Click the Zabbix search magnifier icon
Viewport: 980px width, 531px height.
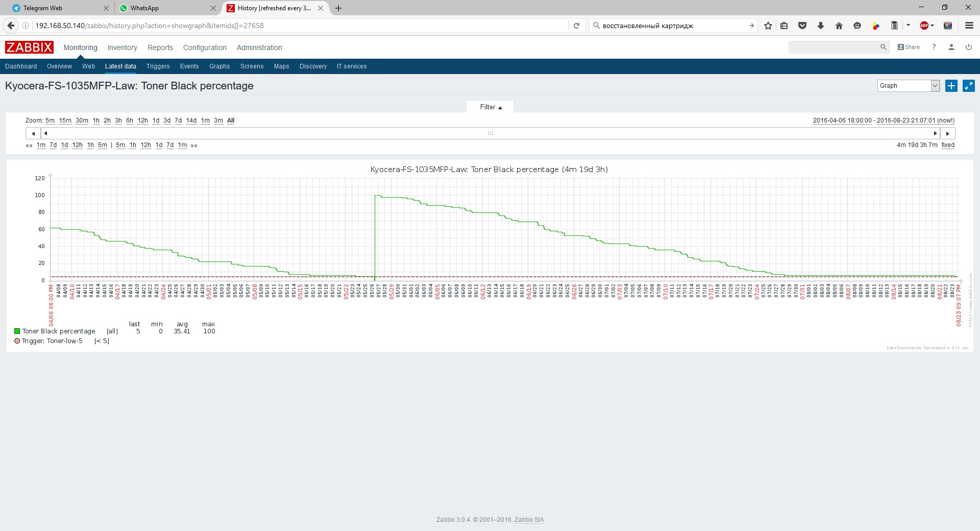(x=884, y=47)
